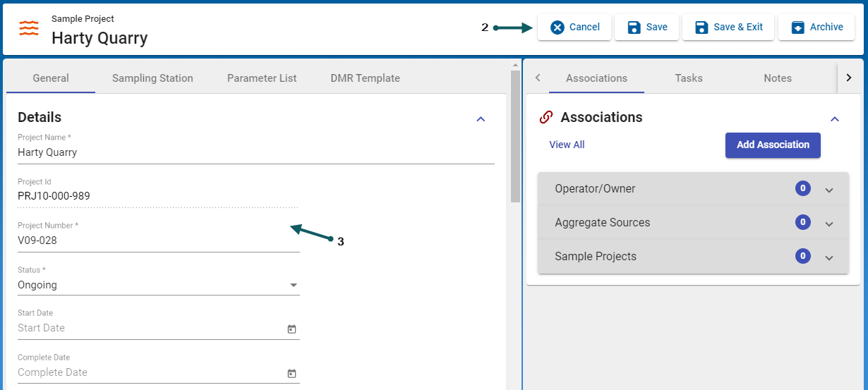This screenshot has height=390, width=868.
Task: Switch to the Sampling Station tab
Action: pos(152,78)
